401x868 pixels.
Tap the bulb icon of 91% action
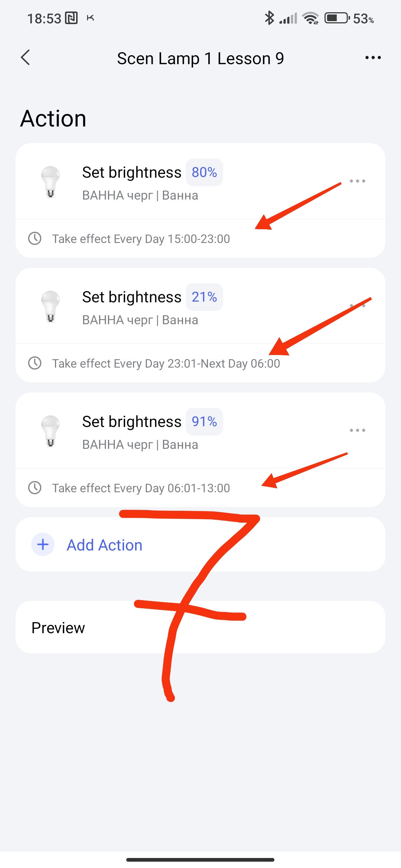50,431
